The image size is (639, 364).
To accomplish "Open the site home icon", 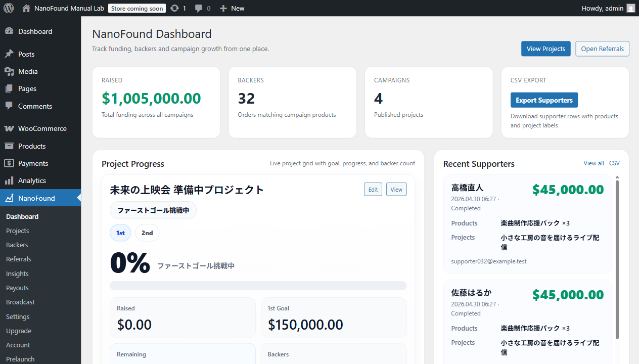I will click(x=26, y=8).
